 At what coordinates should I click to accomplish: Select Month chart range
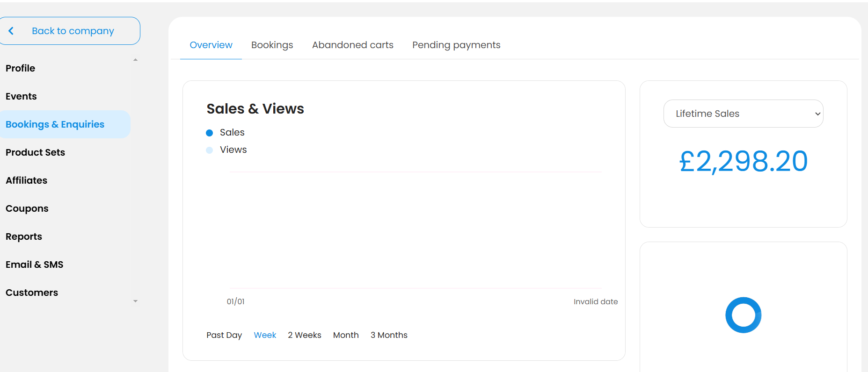click(x=346, y=335)
